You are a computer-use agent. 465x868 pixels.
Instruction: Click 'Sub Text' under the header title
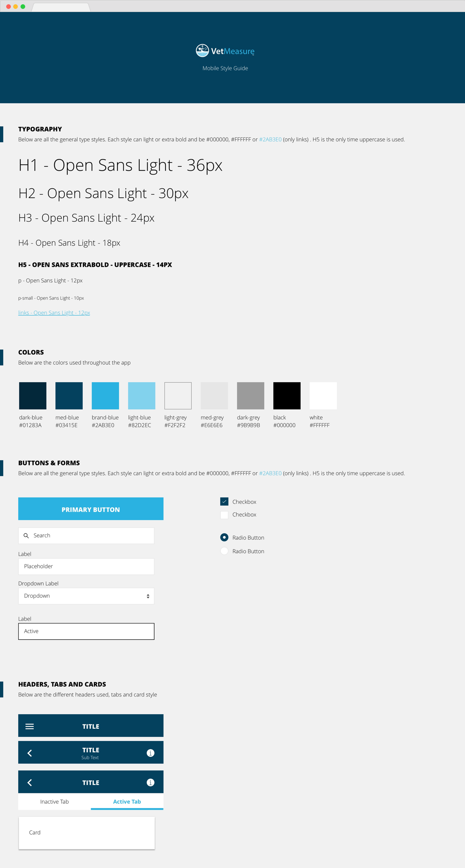pyautogui.click(x=90, y=758)
